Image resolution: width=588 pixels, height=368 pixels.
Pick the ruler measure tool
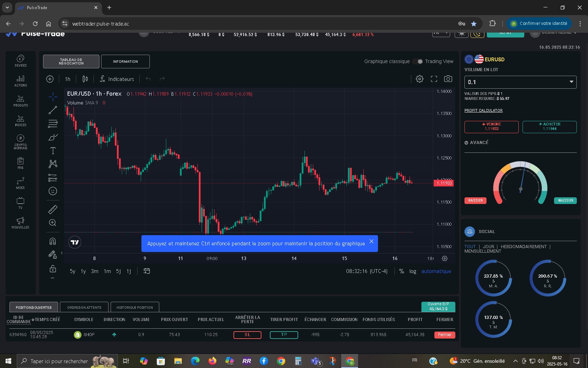point(53,210)
